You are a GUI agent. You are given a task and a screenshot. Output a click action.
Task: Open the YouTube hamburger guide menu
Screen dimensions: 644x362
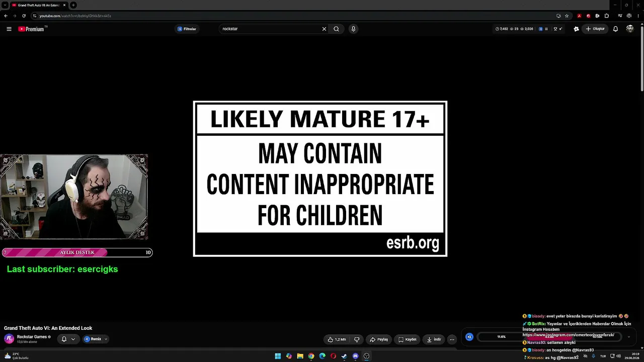pos(9,29)
